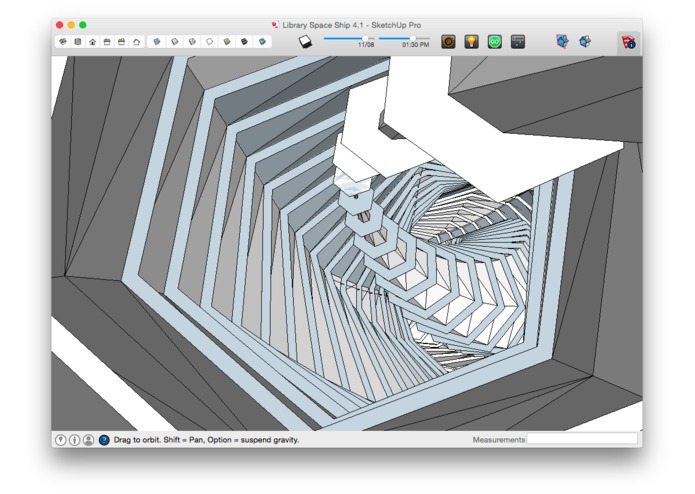Zoom the window with green button
This screenshot has height=494, width=695.
pos(82,25)
